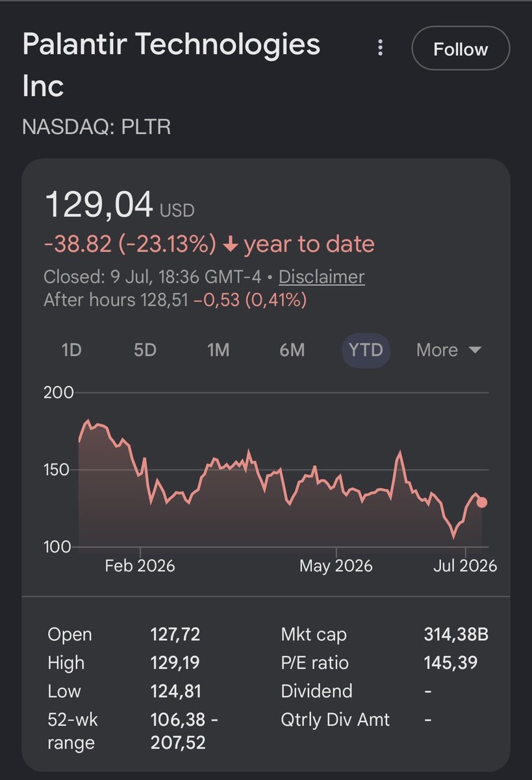Click the current price dot on chart

point(482,502)
